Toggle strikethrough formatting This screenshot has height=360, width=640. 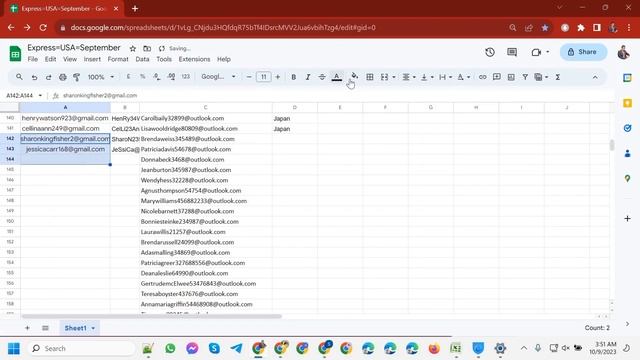pyautogui.click(x=322, y=77)
